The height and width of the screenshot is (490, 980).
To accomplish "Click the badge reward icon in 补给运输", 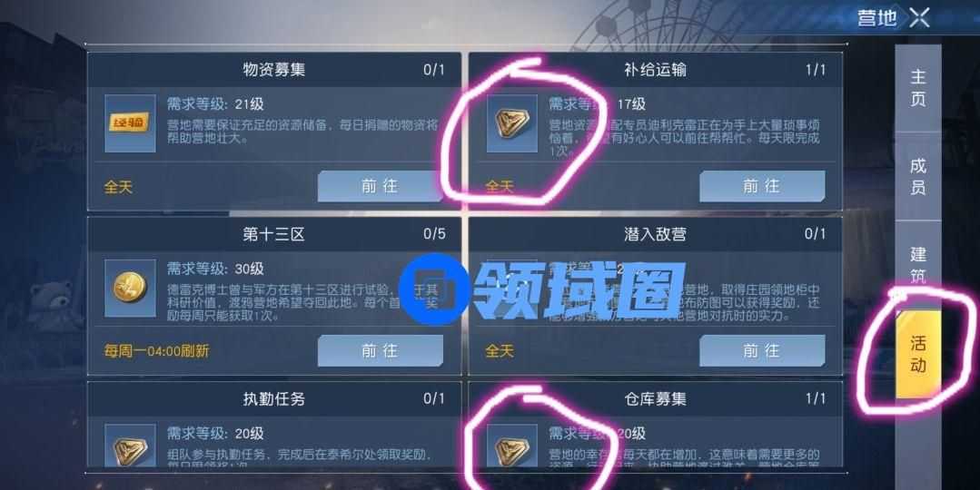I will (512, 123).
